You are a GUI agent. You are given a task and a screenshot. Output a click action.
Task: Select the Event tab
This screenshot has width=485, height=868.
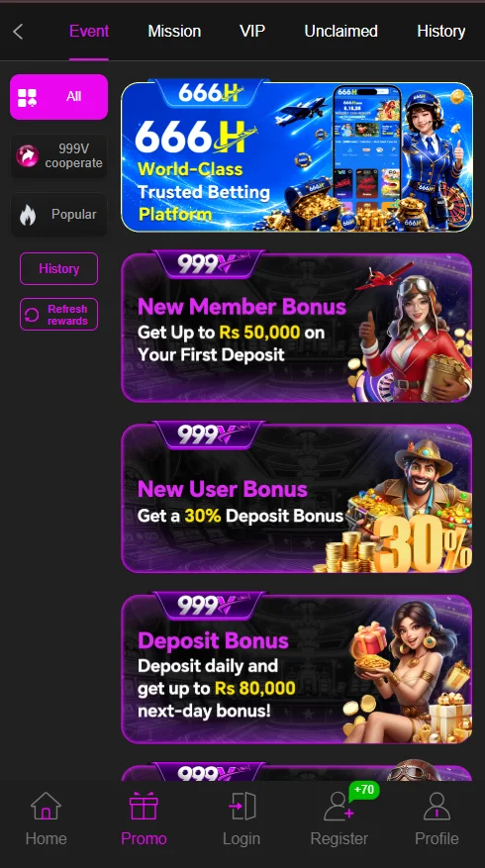pos(89,31)
